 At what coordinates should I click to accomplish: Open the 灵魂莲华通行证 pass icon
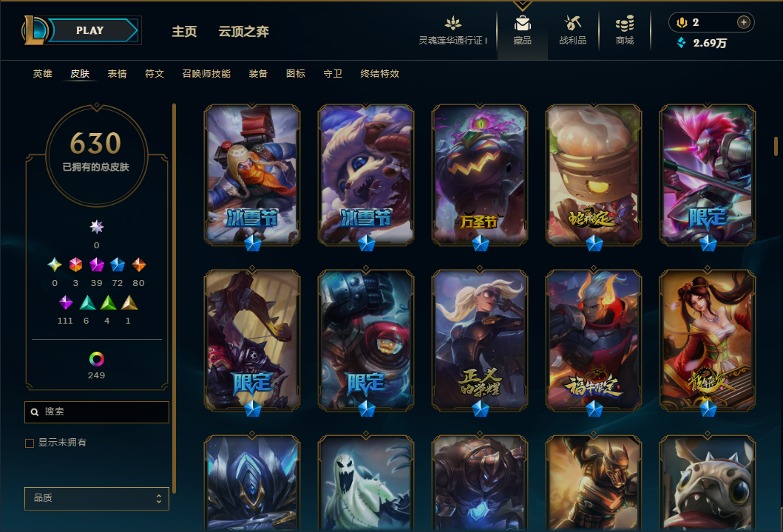[453, 24]
